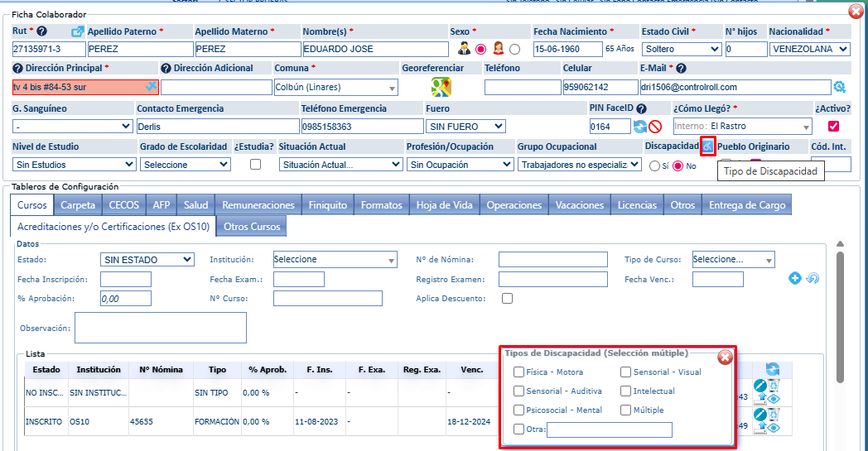Click the help icon next to Dirección Adicional
This screenshot has width=868, height=451.
pos(166,68)
